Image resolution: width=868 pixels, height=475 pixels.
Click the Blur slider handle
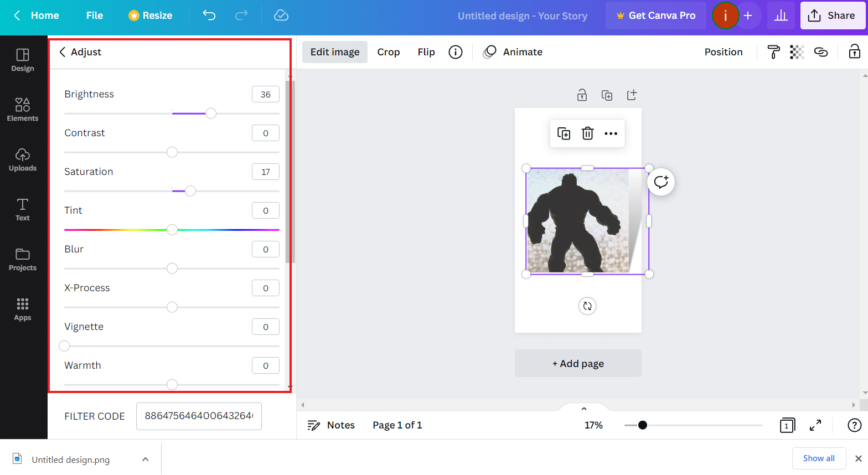tap(172, 269)
